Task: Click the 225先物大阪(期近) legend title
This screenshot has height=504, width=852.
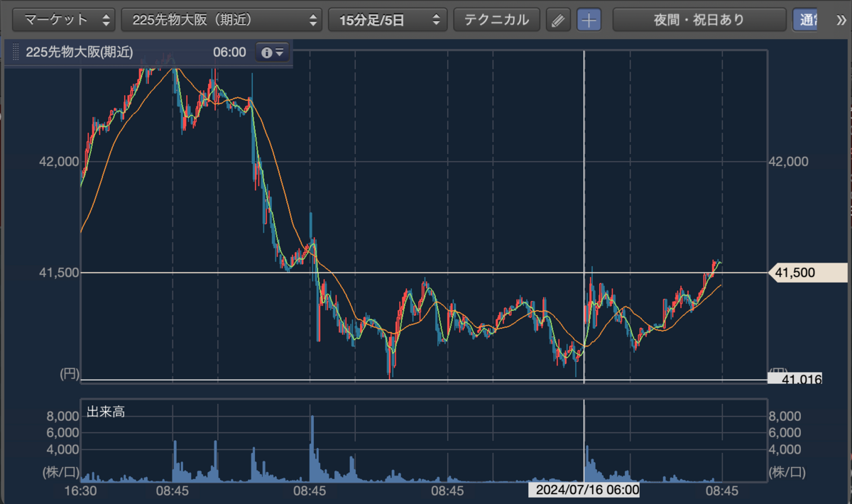Action: coord(80,52)
